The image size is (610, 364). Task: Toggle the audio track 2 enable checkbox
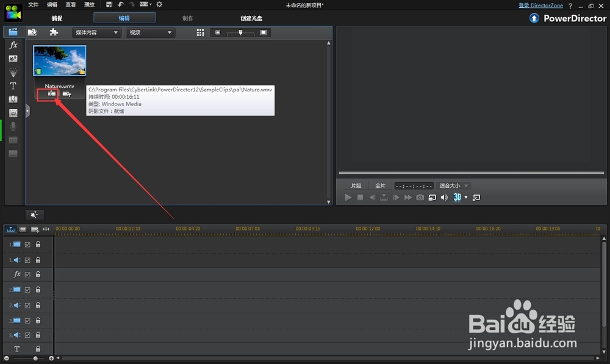pos(27,305)
